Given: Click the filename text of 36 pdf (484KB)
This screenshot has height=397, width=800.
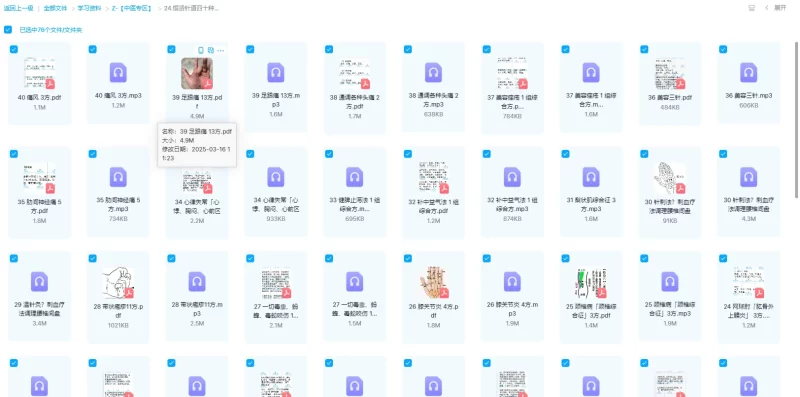Looking at the screenshot, I should point(669,97).
